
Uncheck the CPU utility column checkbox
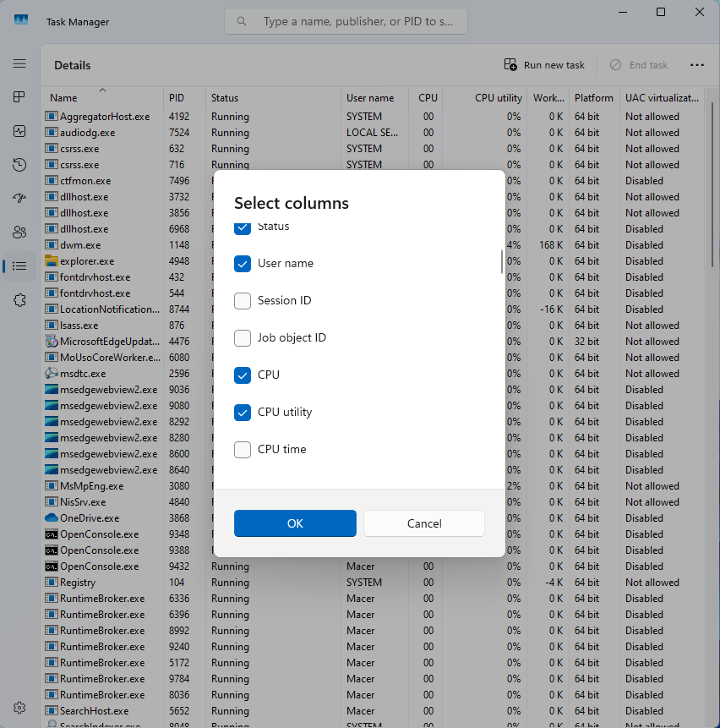[x=243, y=413]
